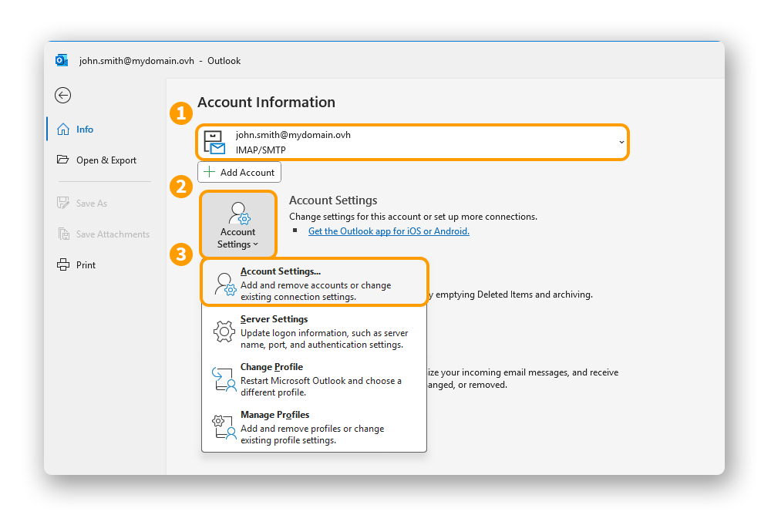Click the mailbox icon in account selector

point(214,143)
